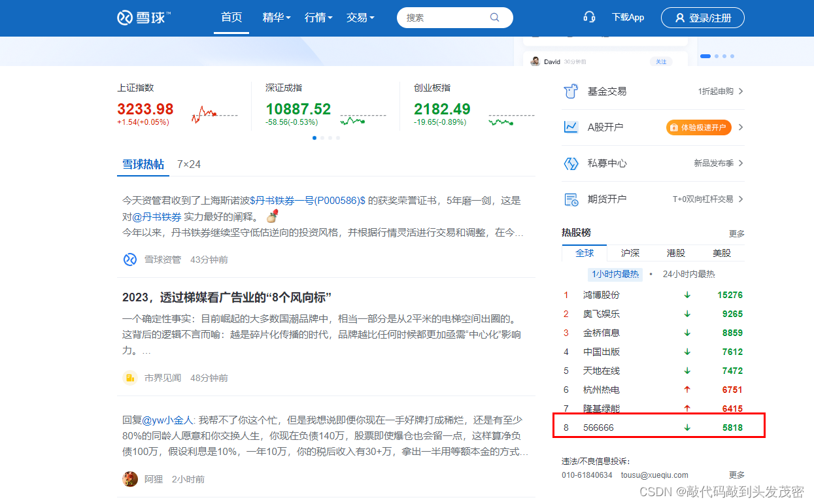Select 港股 hot stocks tab
Image resolution: width=814 pixels, height=504 pixels.
click(x=676, y=253)
